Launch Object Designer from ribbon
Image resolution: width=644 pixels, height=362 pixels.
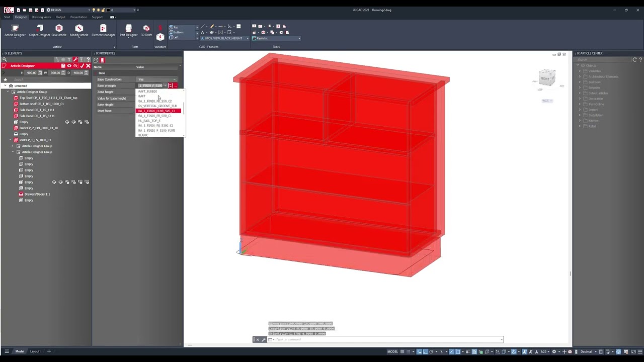39,30
